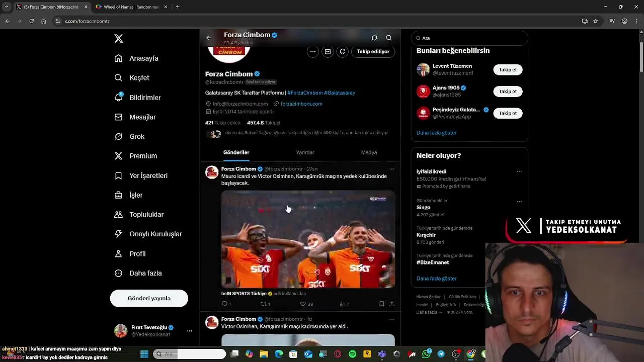Reply to the Icardi Osimhen tweet
644x362 pixels.
(x=224, y=304)
